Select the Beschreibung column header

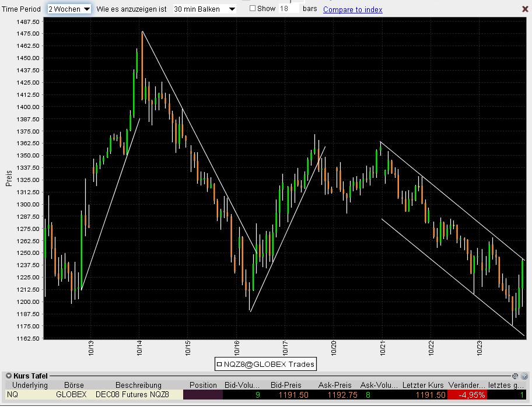(x=138, y=386)
